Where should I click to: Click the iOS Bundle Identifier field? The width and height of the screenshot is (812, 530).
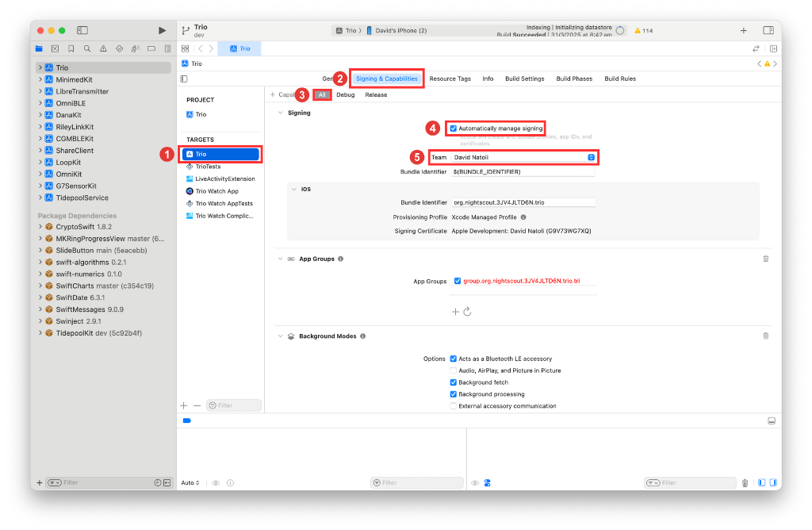(523, 202)
